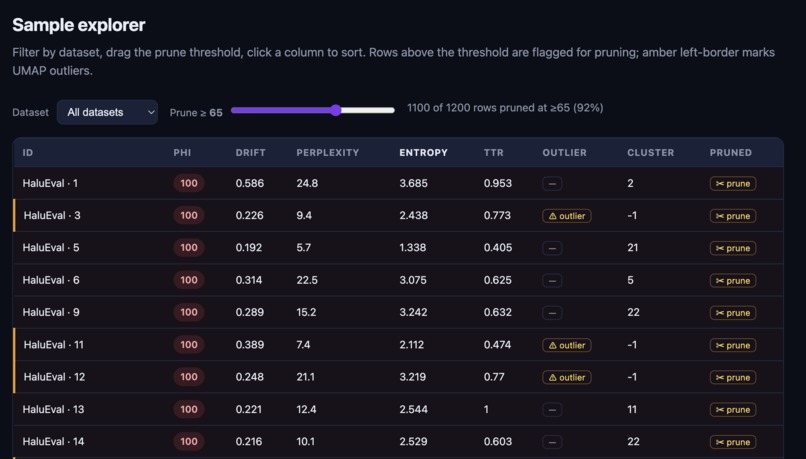Adjust the prune threshold slider
The width and height of the screenshot is (806, 459).
click(313, 110)
